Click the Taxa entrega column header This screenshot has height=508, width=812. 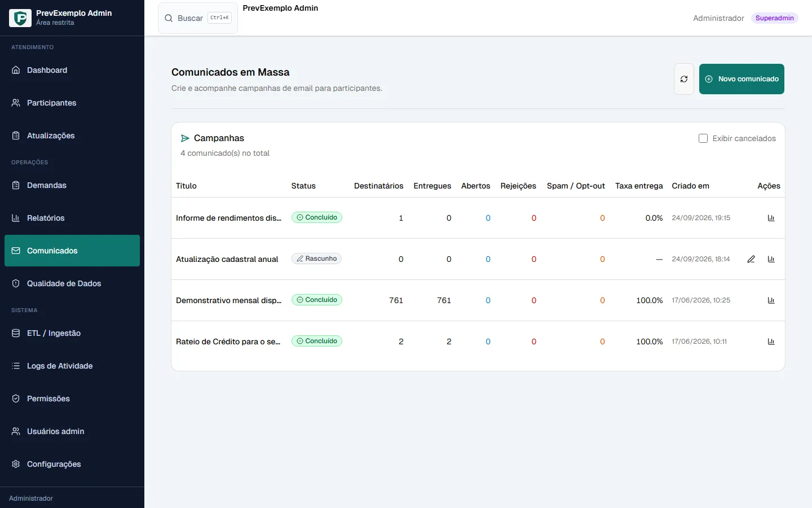(x=639, y=186)
